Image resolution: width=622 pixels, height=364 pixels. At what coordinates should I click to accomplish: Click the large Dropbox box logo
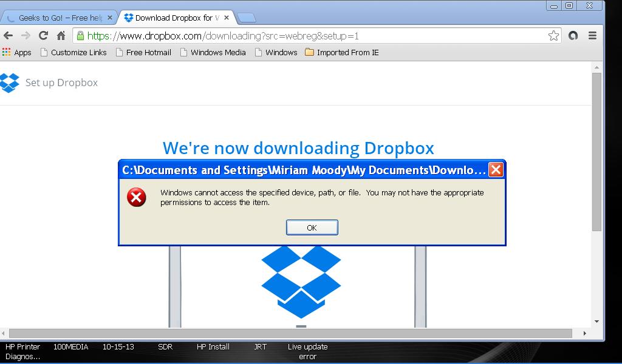(301, 282)
